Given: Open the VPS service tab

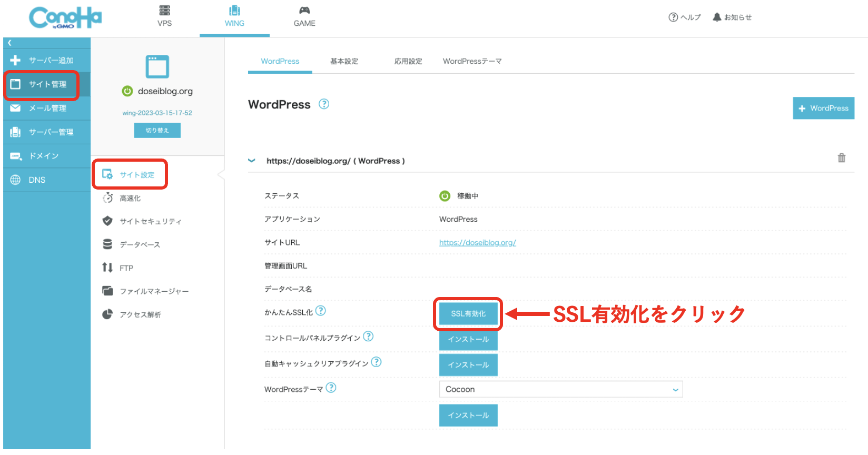Looking at the screenshot, I should tap(164, 16).
